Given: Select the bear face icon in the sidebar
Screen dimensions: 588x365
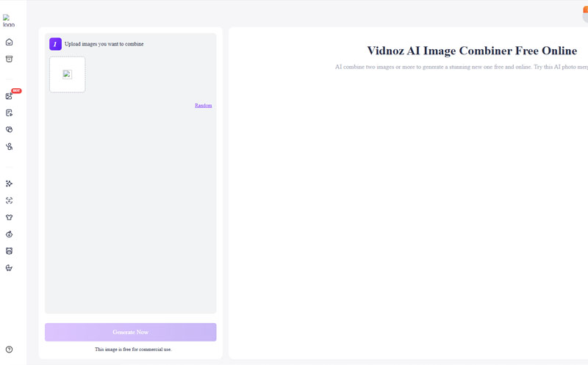Looking at the screenshot, I should [10, 251].
